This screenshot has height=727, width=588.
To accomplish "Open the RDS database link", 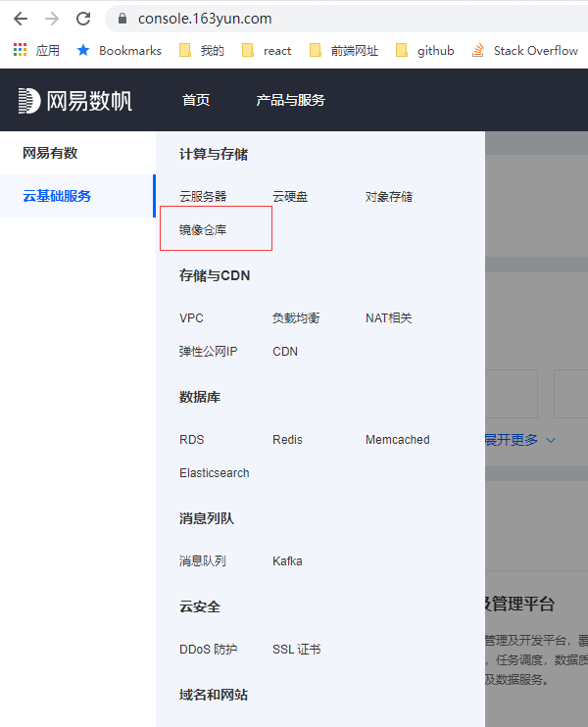I will tap(191, 440).
